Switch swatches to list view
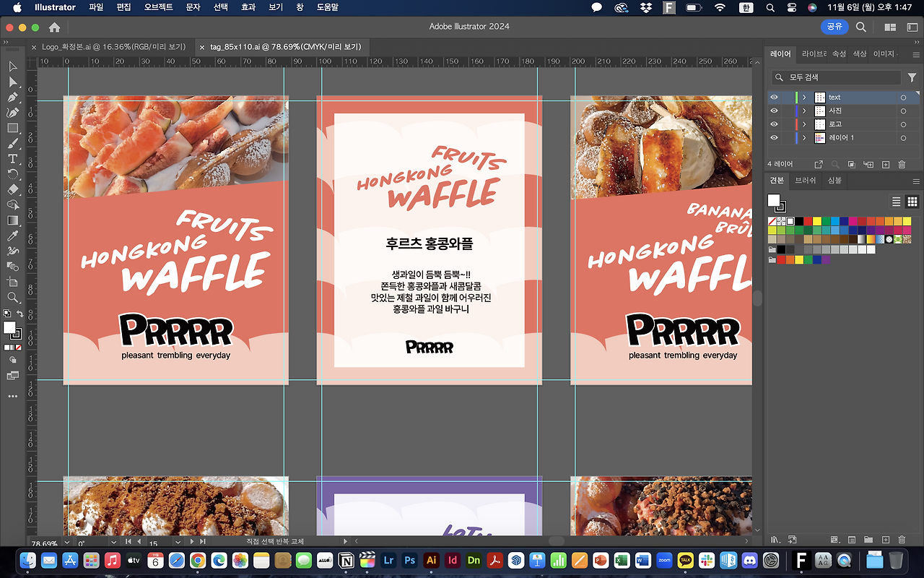The height and width of the screenshot is (578, 924). (897, 202)
